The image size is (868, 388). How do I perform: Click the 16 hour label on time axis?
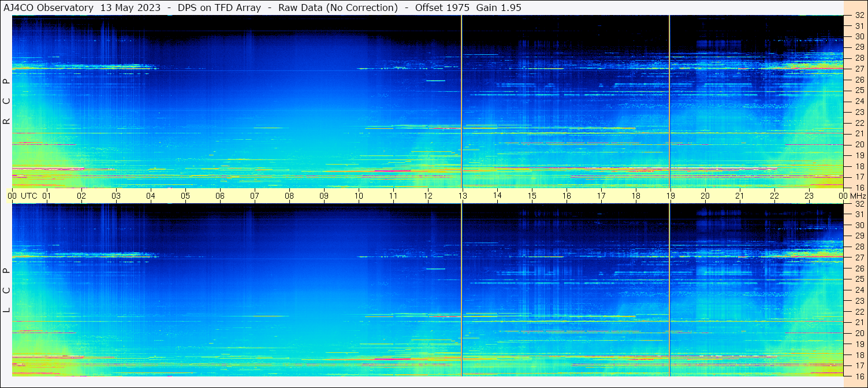point(567,196)
